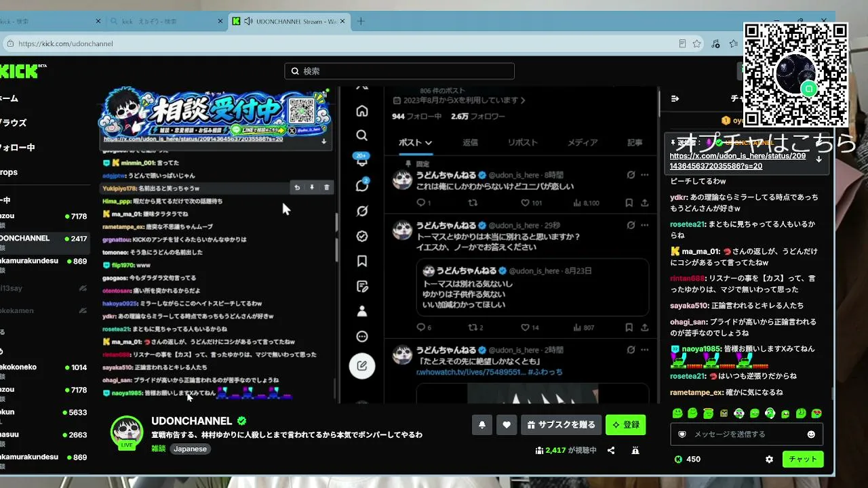Screen dimensions: 868x488
Task: Toggle follow heart button for UDONCHANNEL
Action: click(507, 425)
